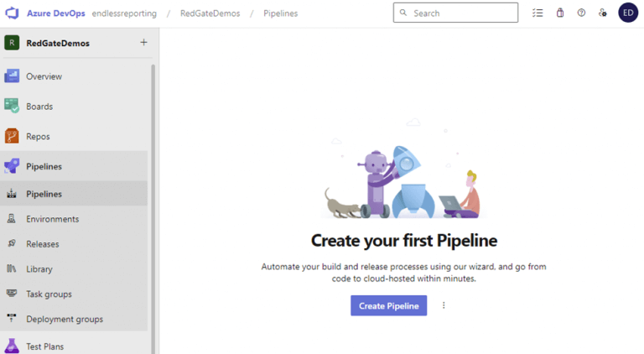Open Library in the sidebar menu
This screenshot has height=354, width=644.
[x=39, y=269]
